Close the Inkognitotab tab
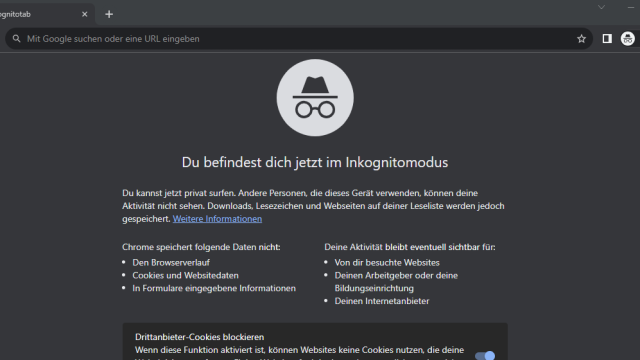Screen dimensions: 640x360 point(84,14)
